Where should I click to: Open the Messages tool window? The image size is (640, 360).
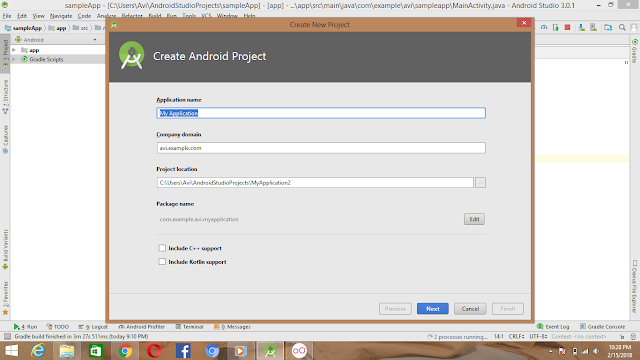tap(232, 327)
